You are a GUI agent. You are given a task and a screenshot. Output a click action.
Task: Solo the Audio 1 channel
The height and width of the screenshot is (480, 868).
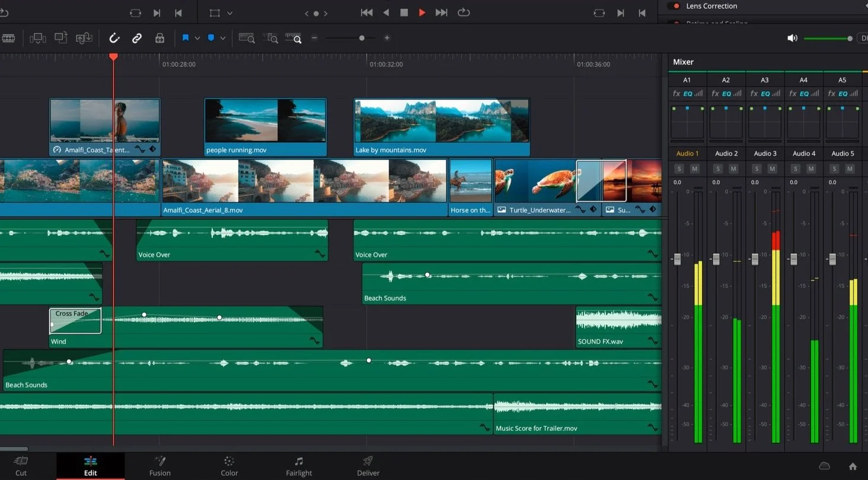coord(679,169)
